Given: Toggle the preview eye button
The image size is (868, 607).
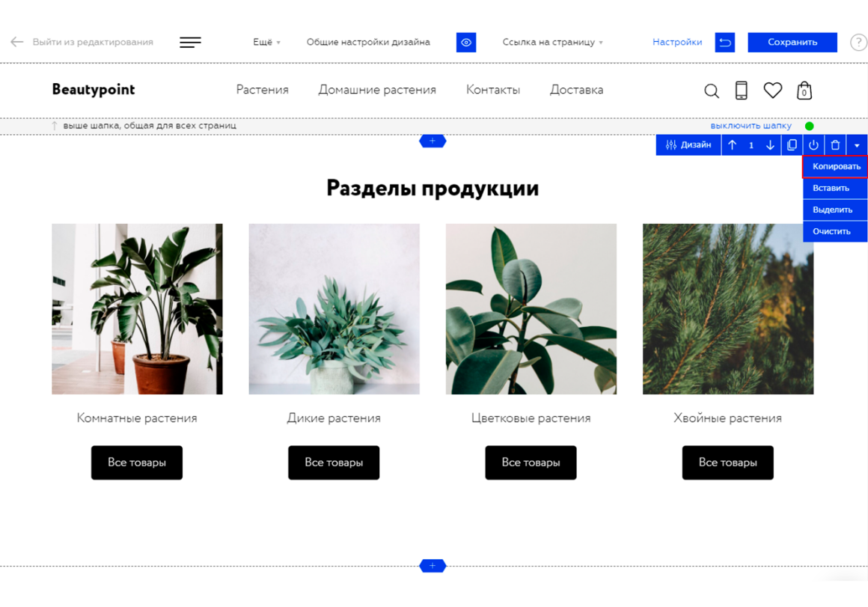Looking at the screenshot, I should coord(466,42).
